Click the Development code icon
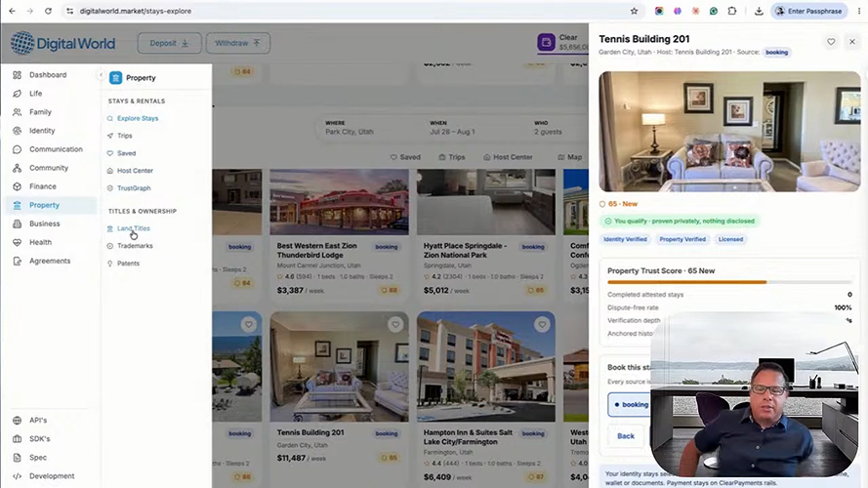Viewport: 868px width, 488px height. pyautogui.click(x=18, y=476)
